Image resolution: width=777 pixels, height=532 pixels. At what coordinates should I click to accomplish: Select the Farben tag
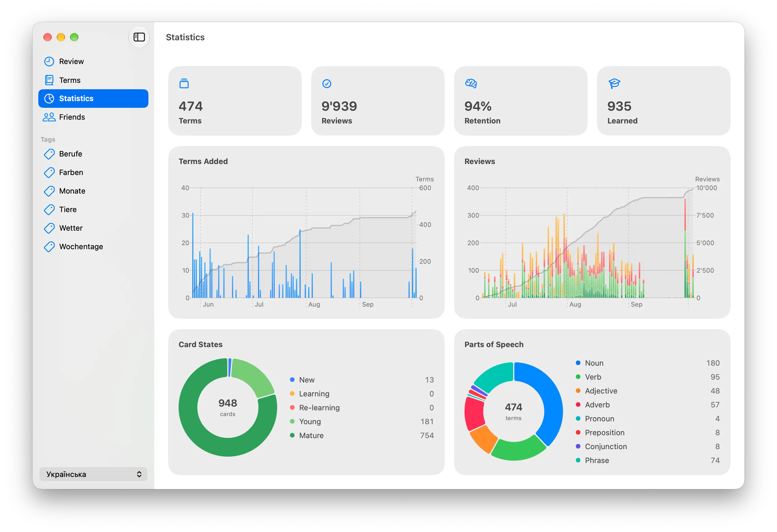(x=93, y=172)
